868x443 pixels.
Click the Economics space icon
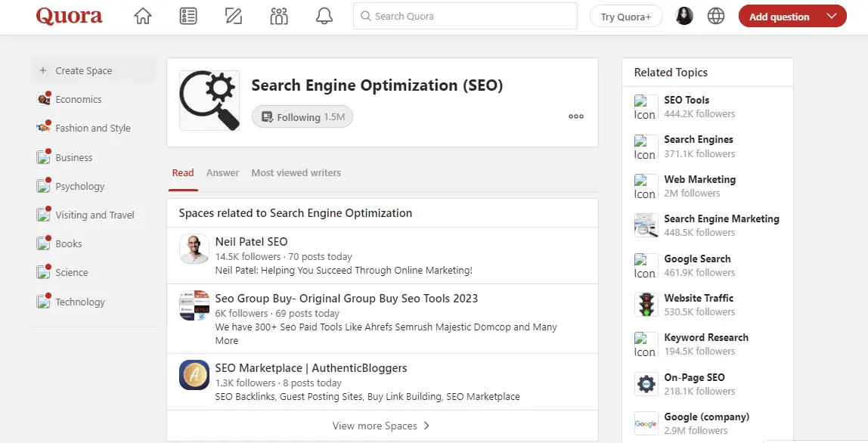[43, 99]
